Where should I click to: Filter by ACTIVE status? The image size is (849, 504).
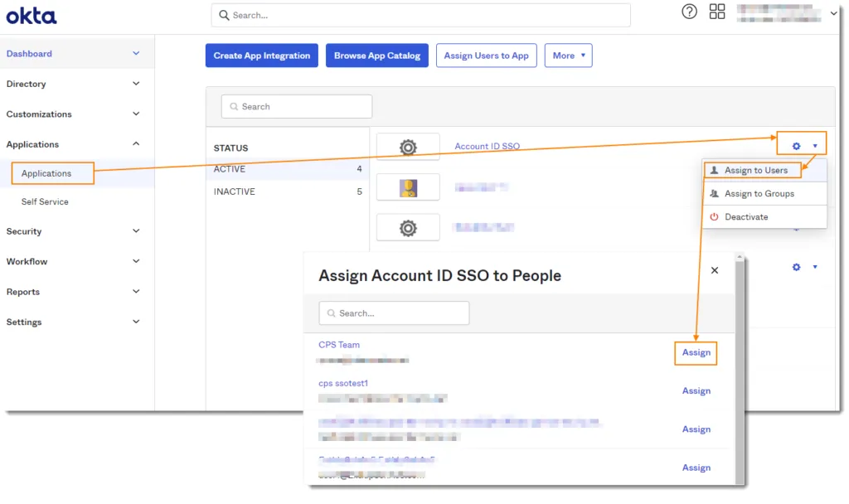(288, 169)
